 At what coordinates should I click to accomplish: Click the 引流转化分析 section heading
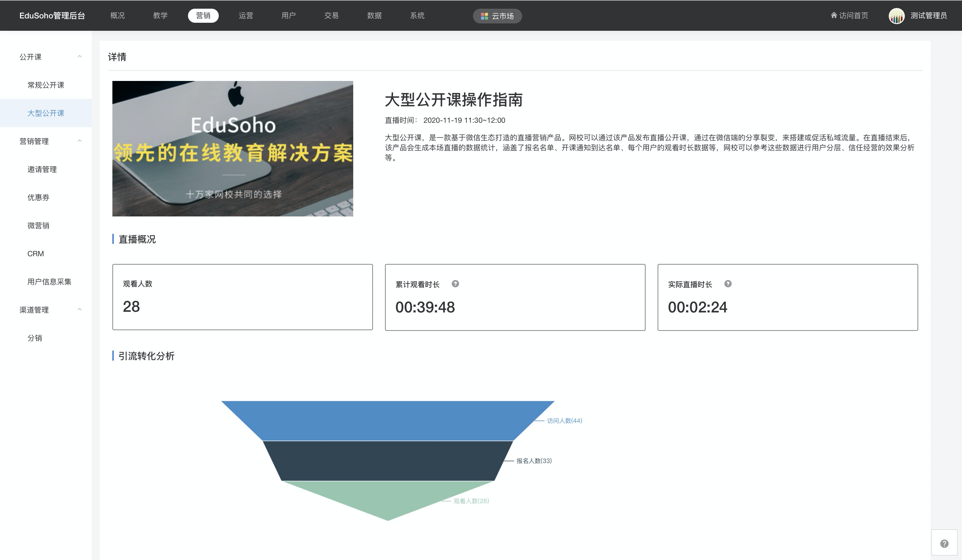(146, 356)
